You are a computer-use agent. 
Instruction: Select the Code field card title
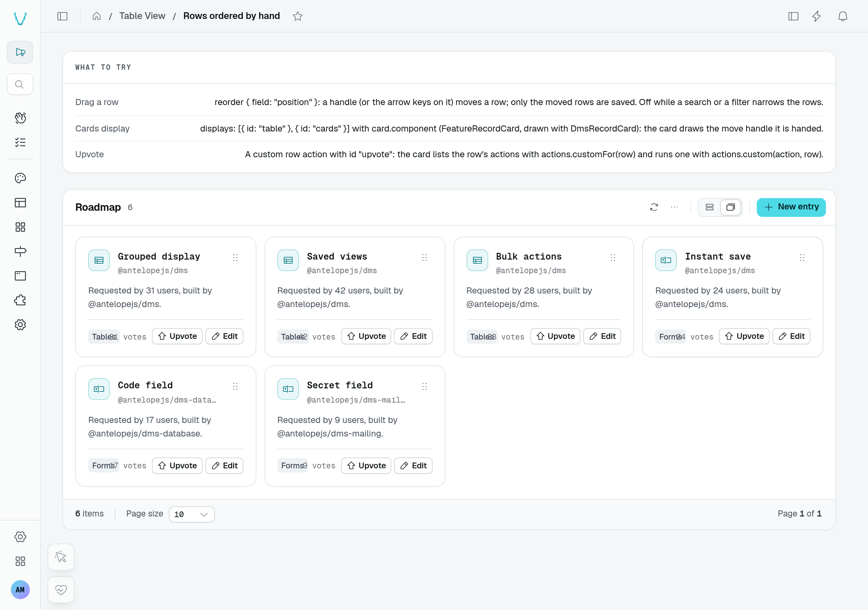click(x=145, y=386)
